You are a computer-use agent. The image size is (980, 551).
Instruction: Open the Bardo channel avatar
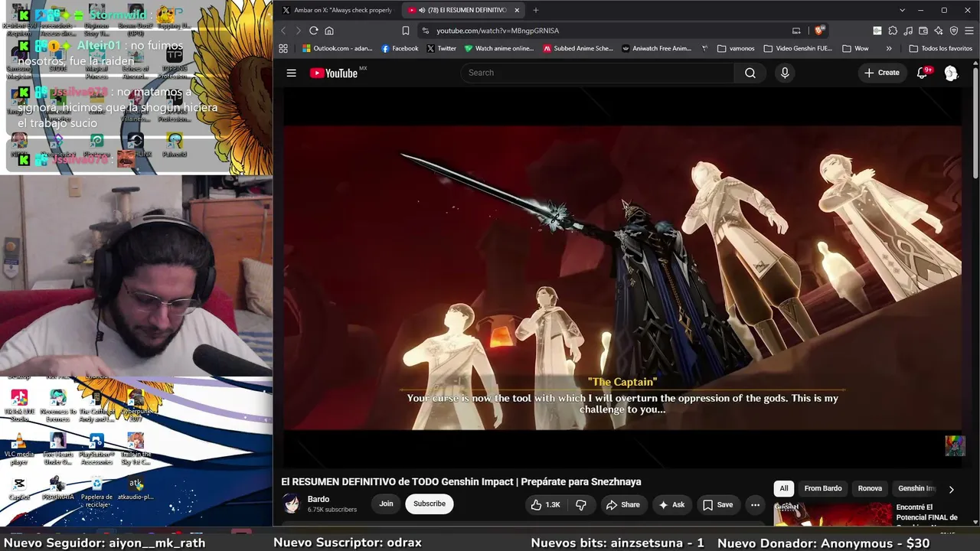tap(292, 504)
